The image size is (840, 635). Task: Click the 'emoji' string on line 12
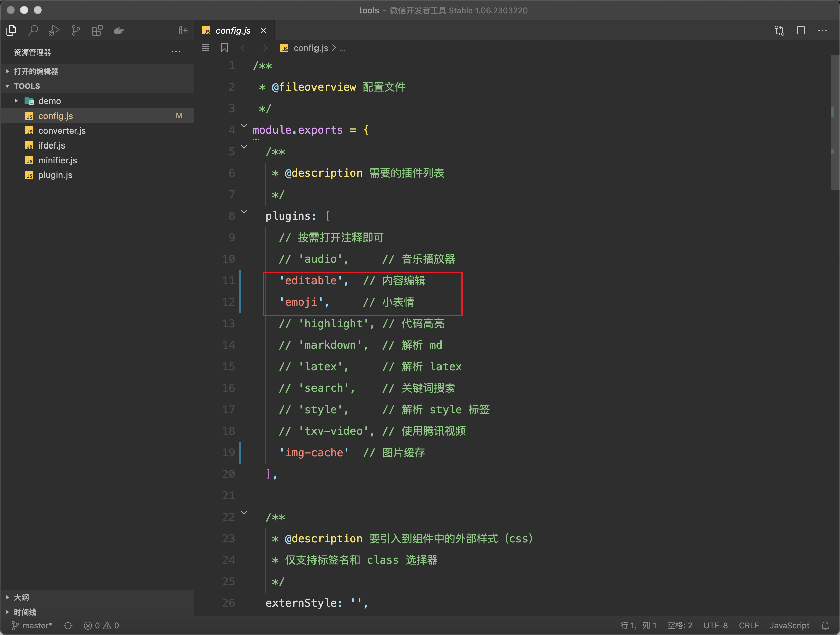click(301, 302)
